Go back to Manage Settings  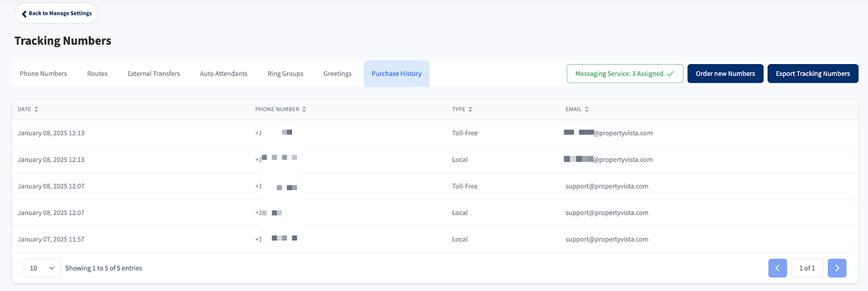click(56, 14)
